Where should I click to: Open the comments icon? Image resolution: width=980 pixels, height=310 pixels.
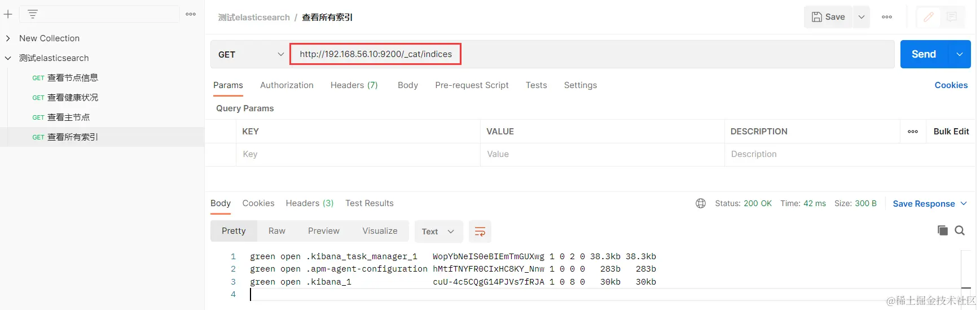coord(952,17)
